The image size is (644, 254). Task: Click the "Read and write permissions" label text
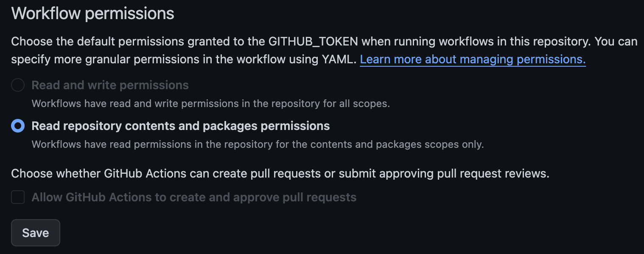110,85
